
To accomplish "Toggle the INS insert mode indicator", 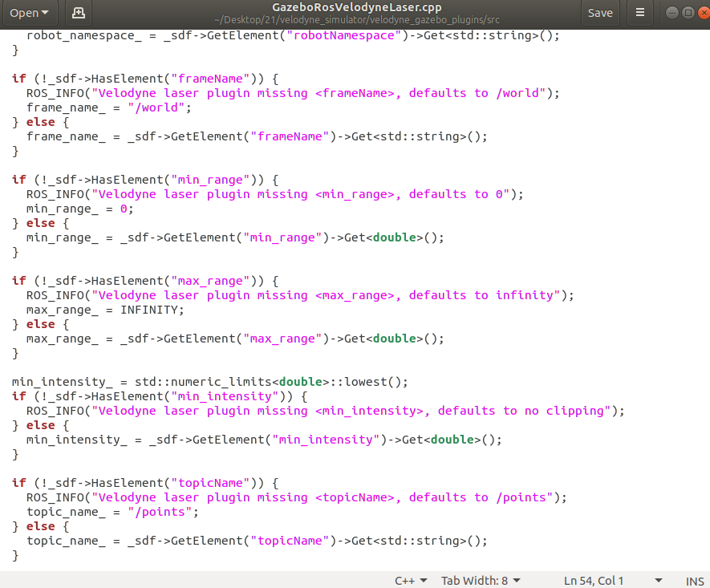I will [x=695, y=581].
